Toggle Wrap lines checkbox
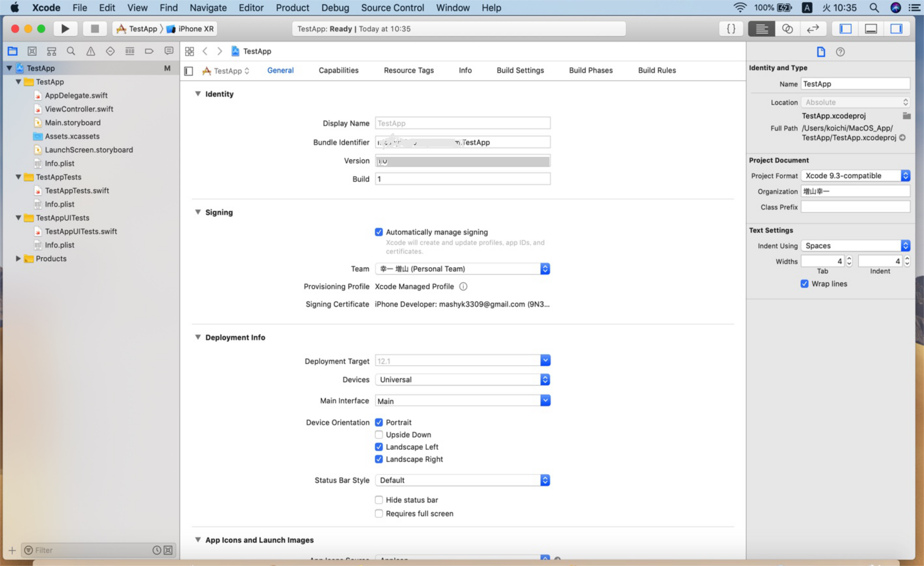The width and height of the screenshot is (924, 566). point(804,284)
